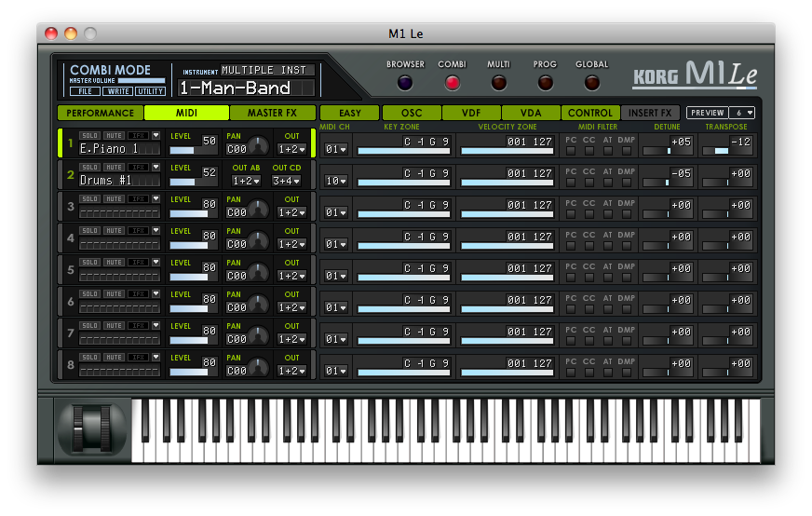This screenshot has height=516, width=812.
Task: Click the level value 50 of timbre 1
Action: pos(210,141)
